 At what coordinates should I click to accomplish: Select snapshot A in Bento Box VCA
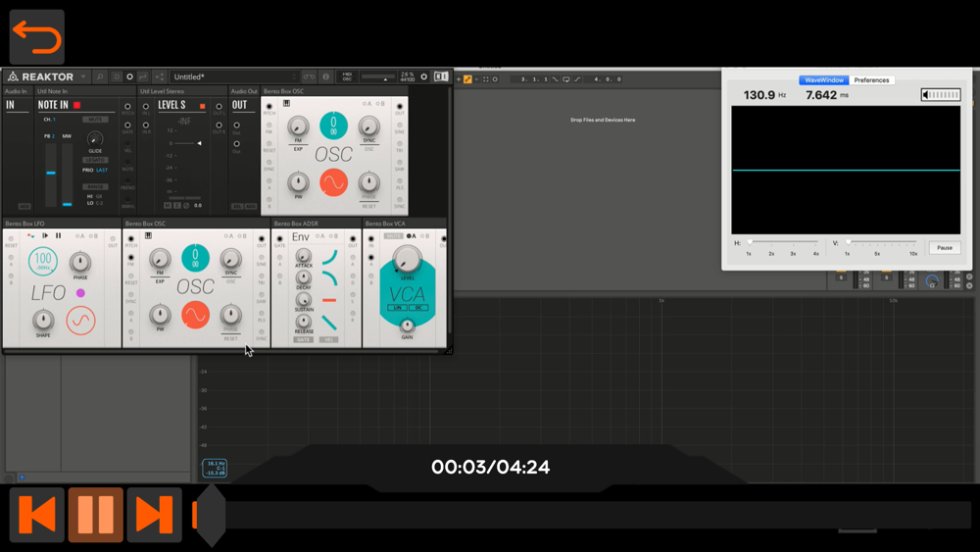pos(412,235)
